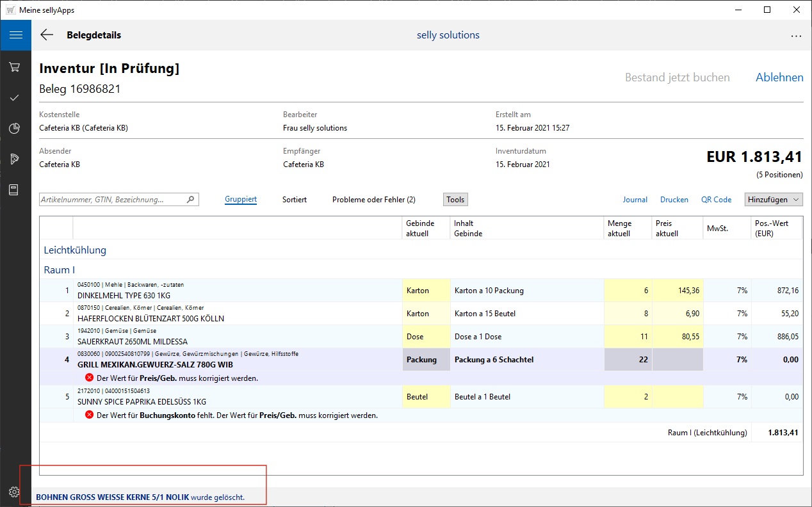This screenshot has width=812, height=507.
Task: Open the checkmark approvals sidebar icon
Action: point(15,98)
